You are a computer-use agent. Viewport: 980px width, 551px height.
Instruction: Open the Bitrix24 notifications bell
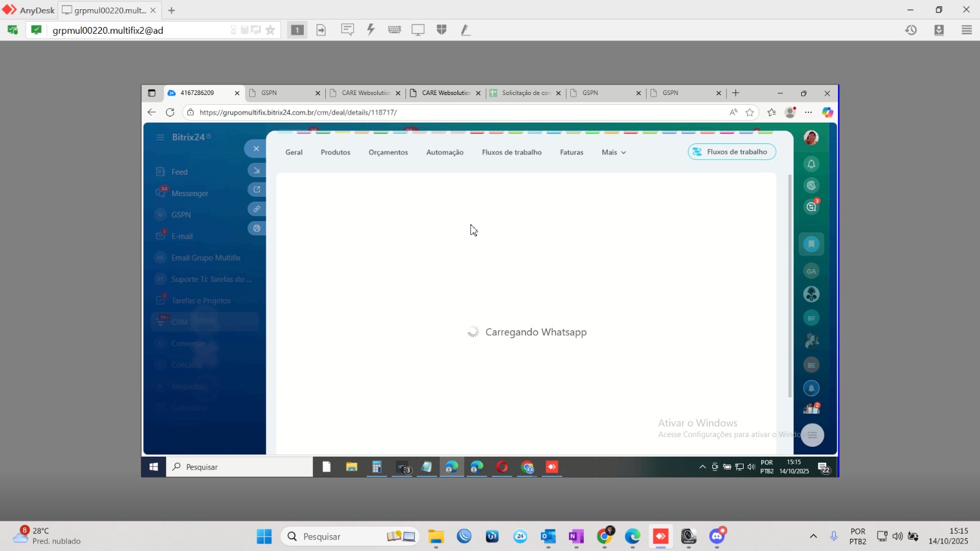812,164
